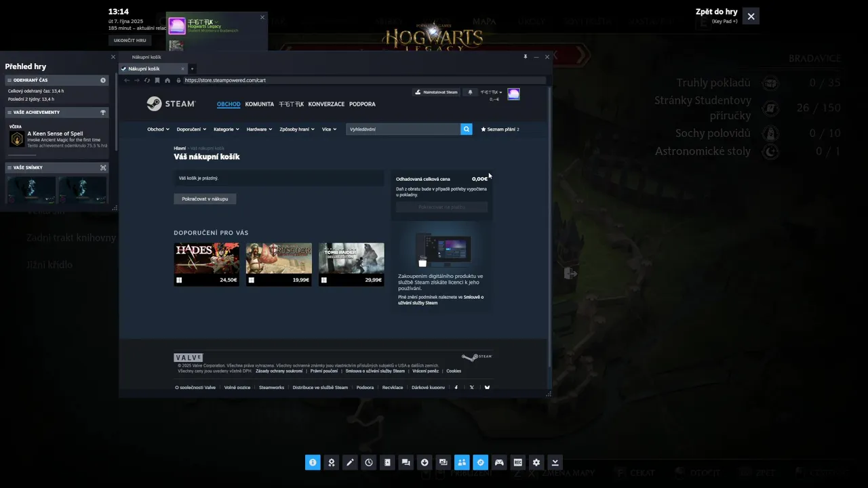Open the Steamworks footer link

[271, 388]
